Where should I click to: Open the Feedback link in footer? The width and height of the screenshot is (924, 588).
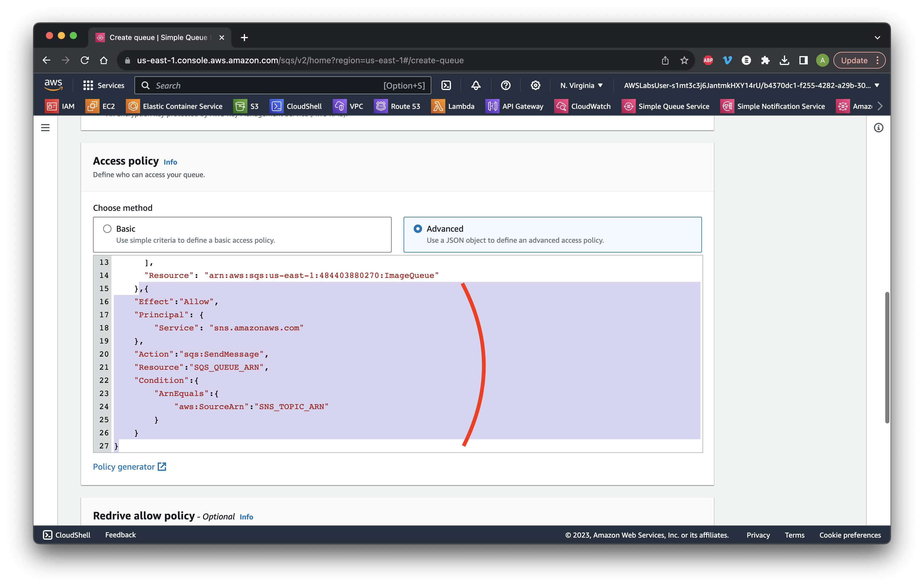click(x=120, y=535)
